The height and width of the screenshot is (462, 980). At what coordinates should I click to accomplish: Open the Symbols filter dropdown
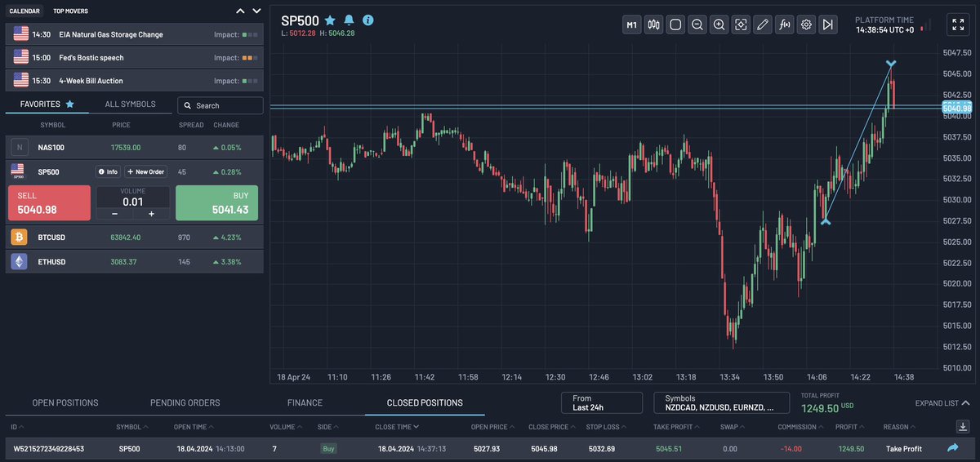point(722,403)
